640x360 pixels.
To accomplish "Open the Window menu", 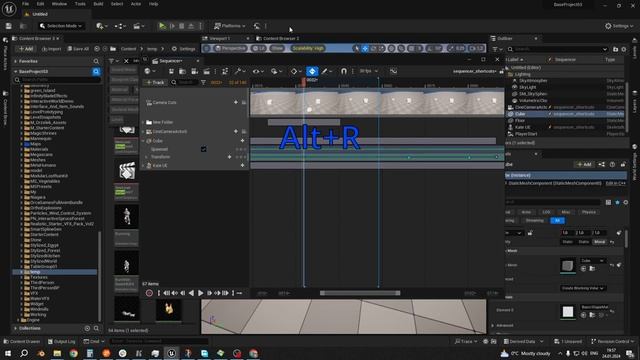I will 59,4.
